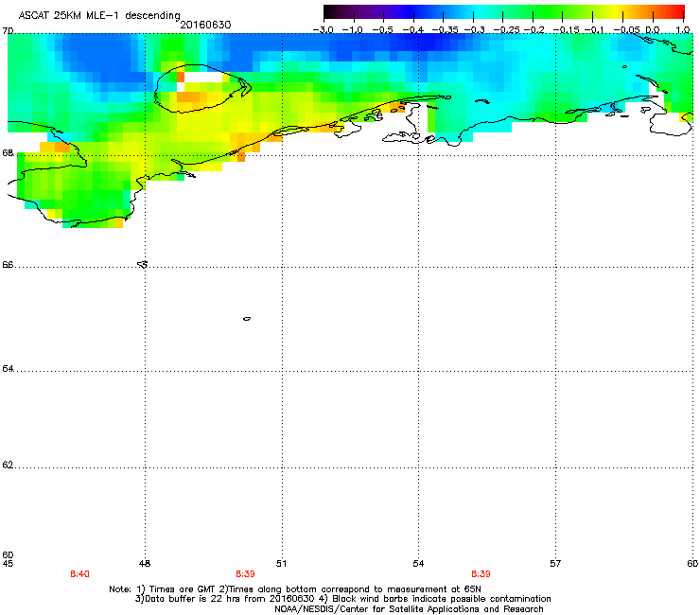Click the latitude 64 axis label
Screen dimensions: 700x615
[8, 369]
